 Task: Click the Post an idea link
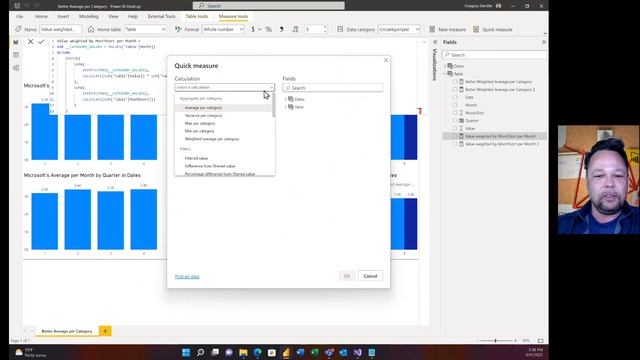(x=187, y=276)
